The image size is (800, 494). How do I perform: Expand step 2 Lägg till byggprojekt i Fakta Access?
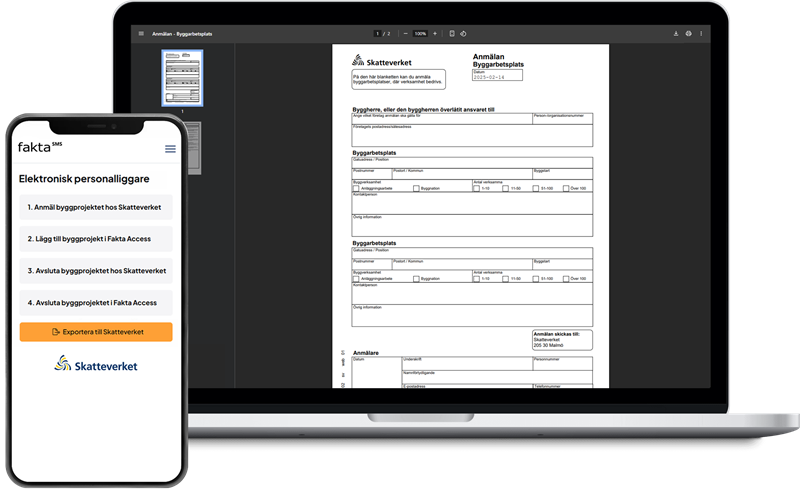click(96, 239)
